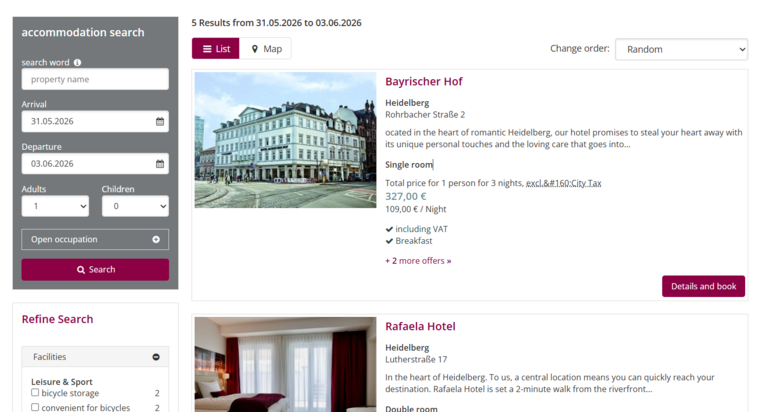The height and width of the screenshot is (412, 760).
Task: Click the list icon in List tab
Action: click(207, 49)
